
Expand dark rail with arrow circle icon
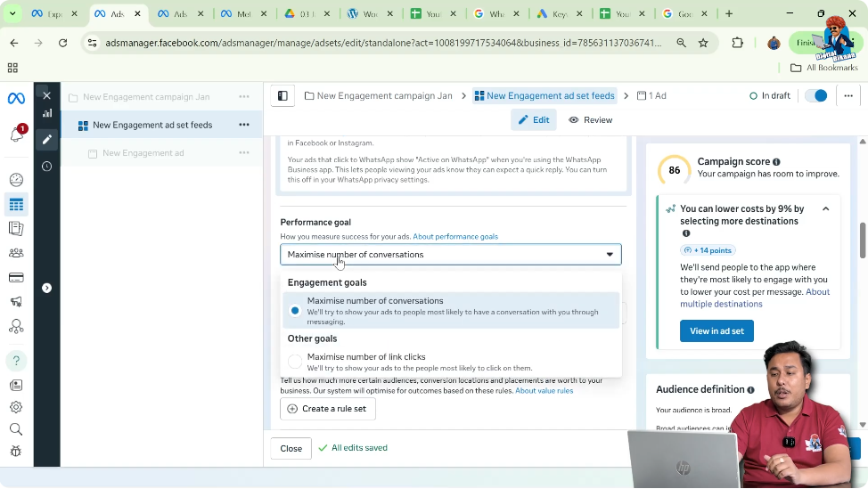[47, 288]
